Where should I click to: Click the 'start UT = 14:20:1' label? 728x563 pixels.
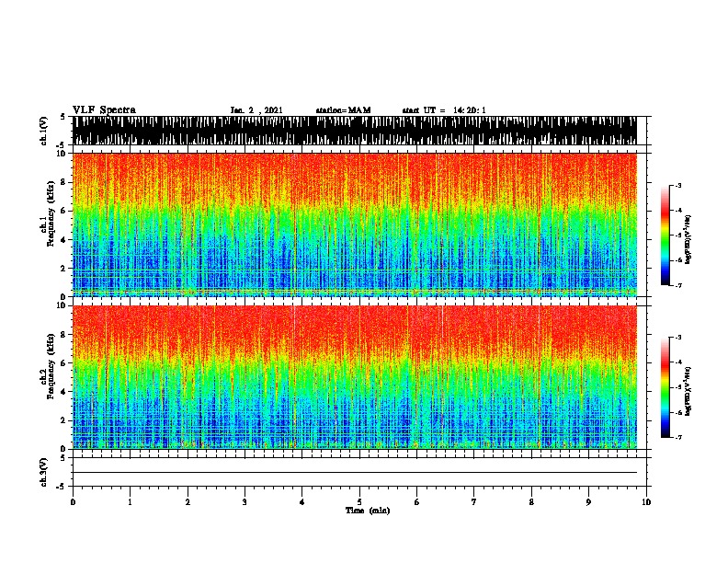click(444, 110)
